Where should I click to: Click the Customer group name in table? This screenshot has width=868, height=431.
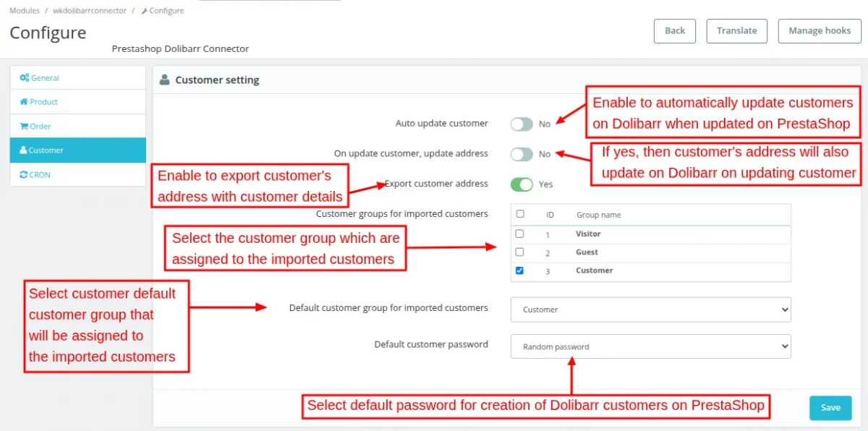point(594,270)
